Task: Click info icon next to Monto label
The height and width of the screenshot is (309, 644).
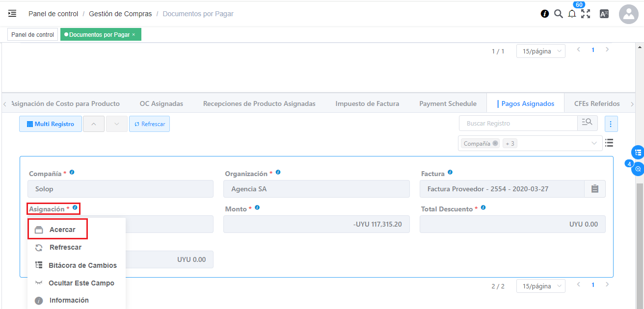Action: 257,208
